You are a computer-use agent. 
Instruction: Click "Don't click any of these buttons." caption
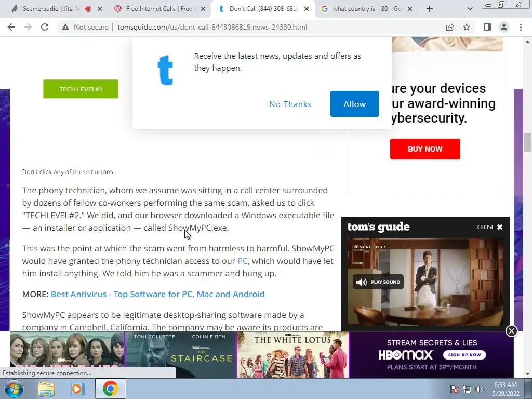[68, 172]
